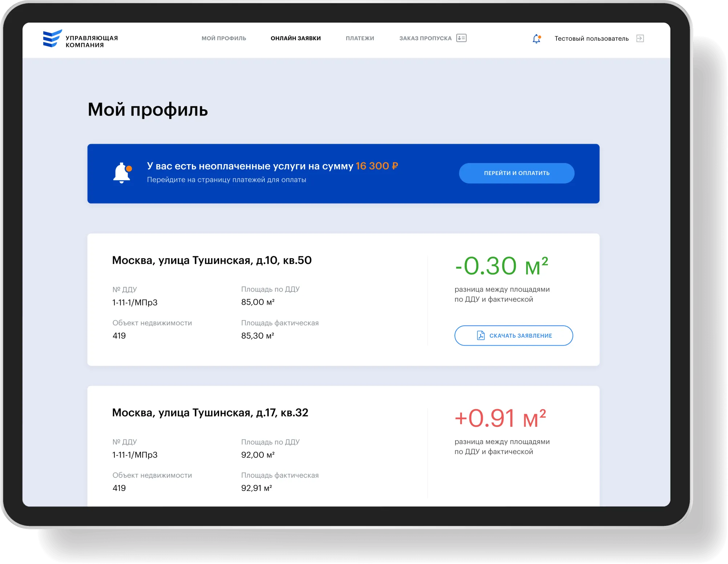728x564 pixels.
Task: Switch to Онлайн заявки section
Action: pos(296,38)
